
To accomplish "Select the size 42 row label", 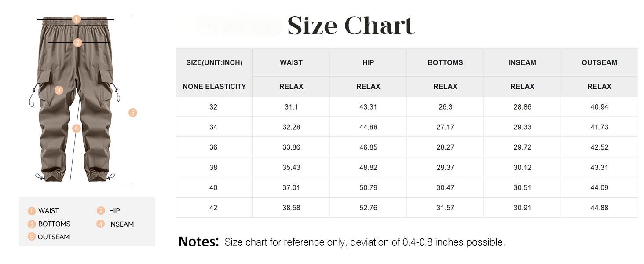I will point(213,208).
